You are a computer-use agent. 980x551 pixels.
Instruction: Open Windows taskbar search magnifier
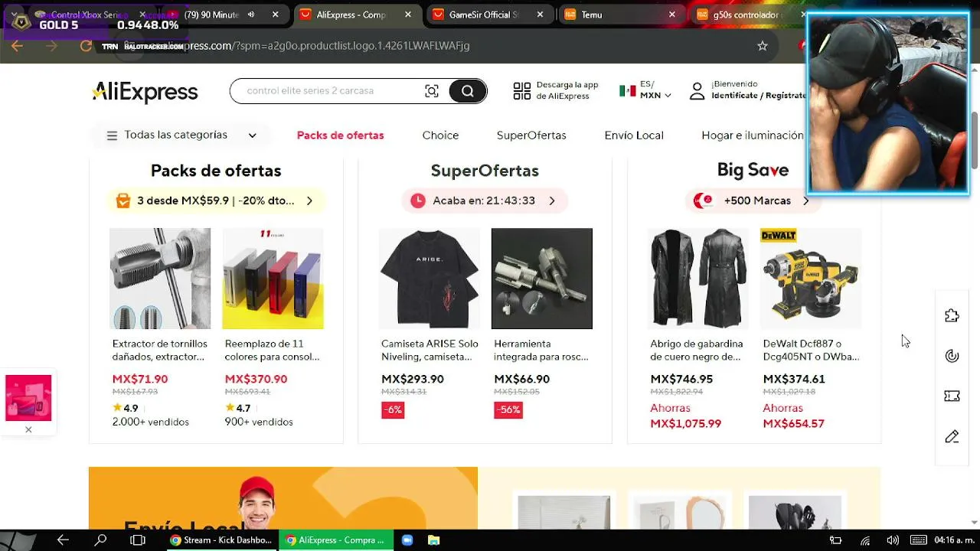click(100, 540)
